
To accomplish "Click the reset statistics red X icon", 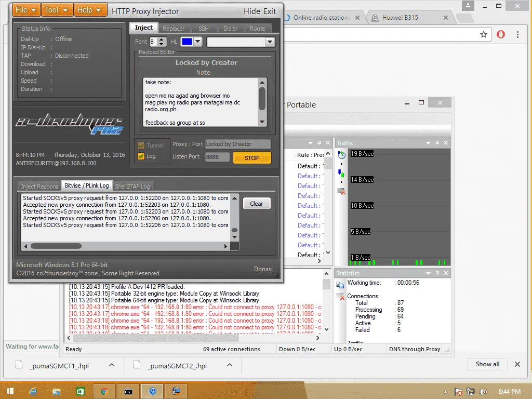I will click(340, 297).
